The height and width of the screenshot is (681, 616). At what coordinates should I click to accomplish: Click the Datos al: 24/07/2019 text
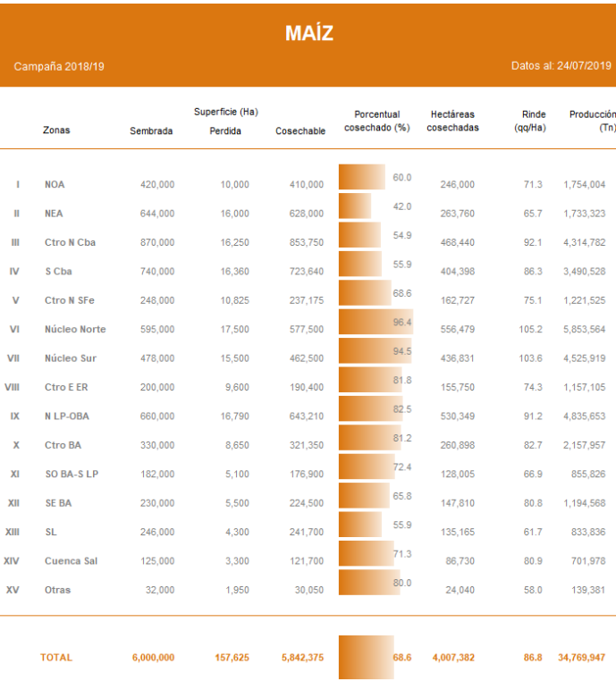pos(561,66)
